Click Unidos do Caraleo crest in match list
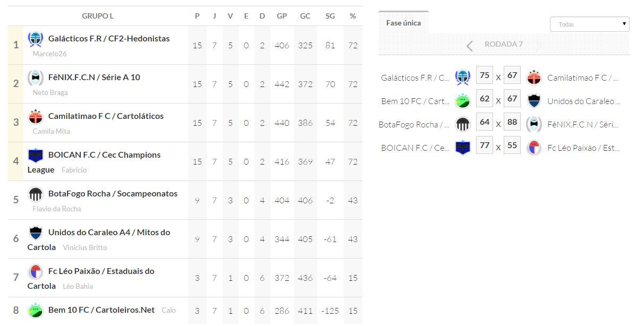The width and height of the screenshot is (644, 326). click(x=533, y=101)
